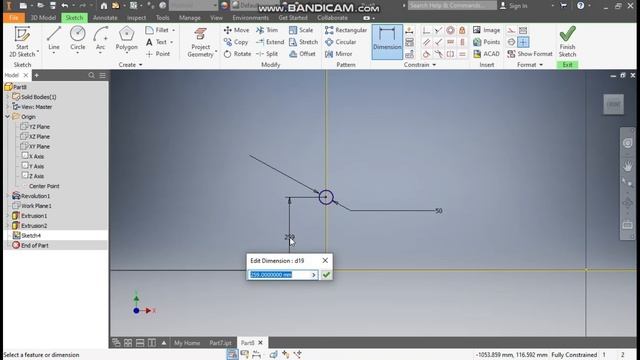Select the Circle tool
This screenshot has height=360, width=640.
click(78, 38)
